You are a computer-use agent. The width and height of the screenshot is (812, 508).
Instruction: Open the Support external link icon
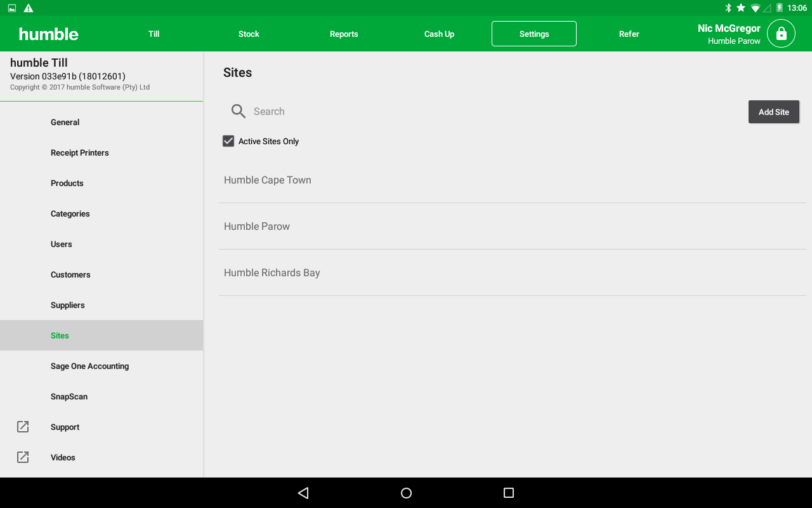(23, 427)
